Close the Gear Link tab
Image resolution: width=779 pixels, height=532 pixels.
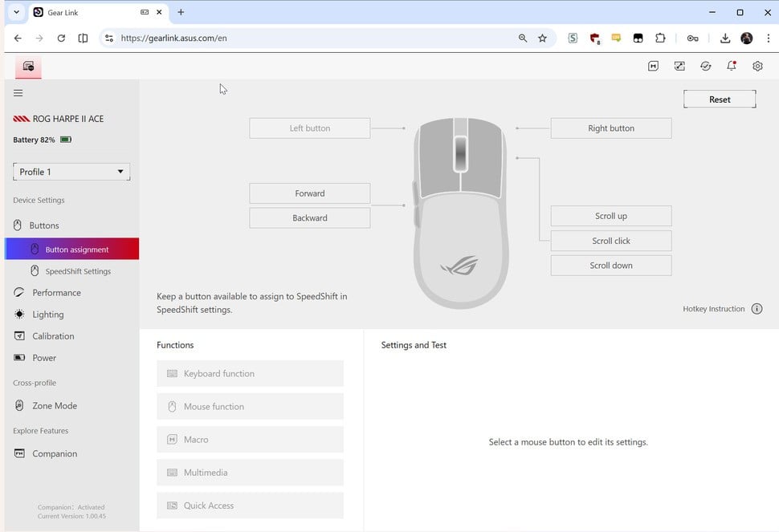pyautogui.click(x=159, y=12)
